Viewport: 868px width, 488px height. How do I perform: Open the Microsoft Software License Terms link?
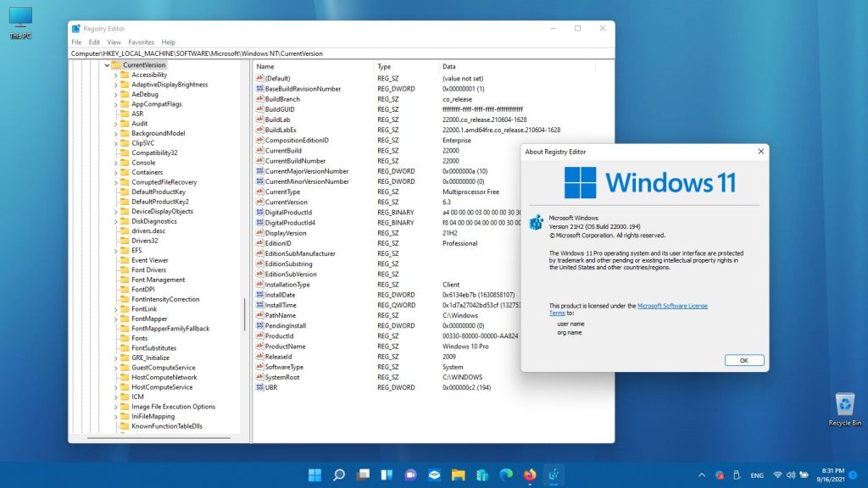pyautogui.click(x=672, y=306)
